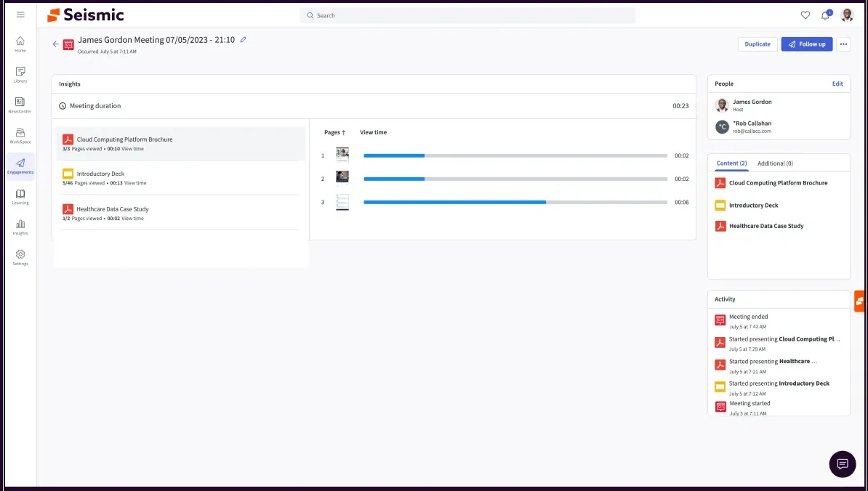Image resolution: width=868 pixels, height=491 pixels.
Task: Open the Library sidebar section
Action: pos(20,75)
